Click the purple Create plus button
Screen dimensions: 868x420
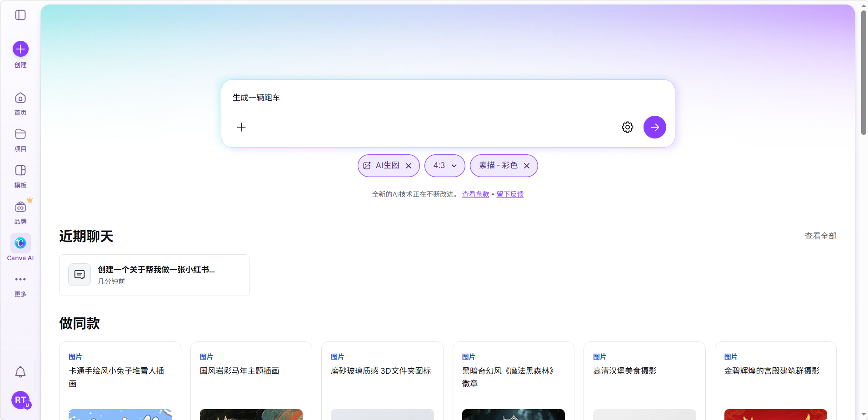[x=20, y=49]
